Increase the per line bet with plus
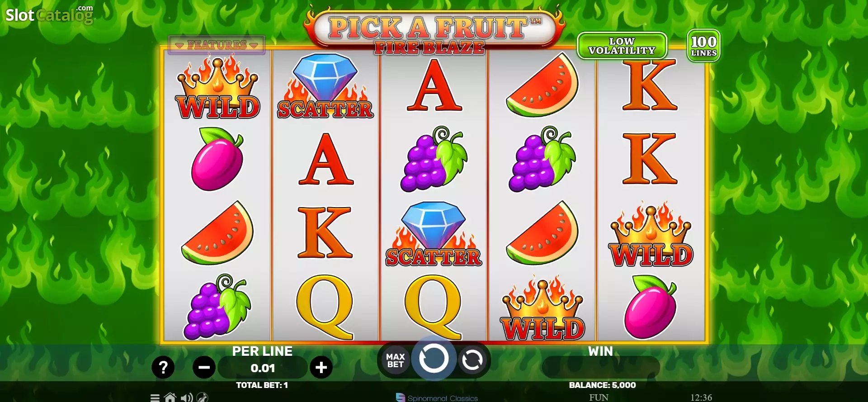The height and width of the screenshot is (402, 868). coord(321,368)
